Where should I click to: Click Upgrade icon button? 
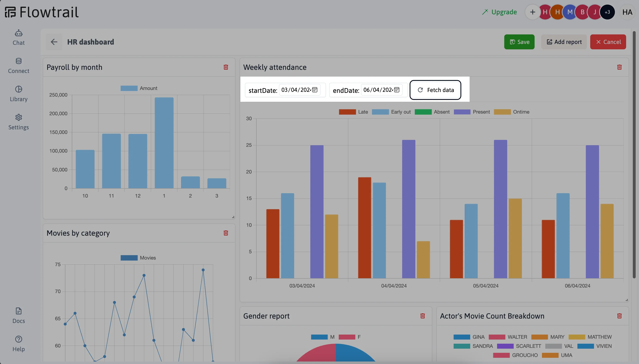pyautogui.click(x=485, y=12)
